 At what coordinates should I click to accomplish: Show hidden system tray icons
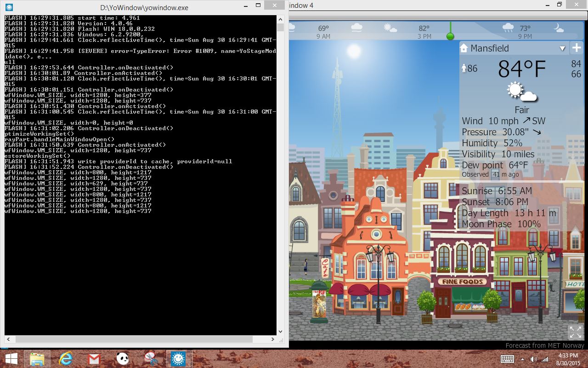[x=522, y=359]
